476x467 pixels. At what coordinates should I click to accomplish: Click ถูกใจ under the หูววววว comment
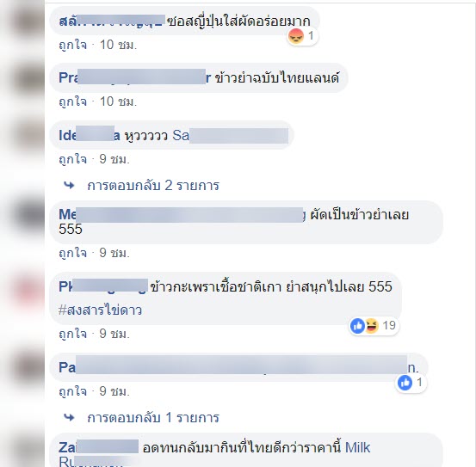73,159
